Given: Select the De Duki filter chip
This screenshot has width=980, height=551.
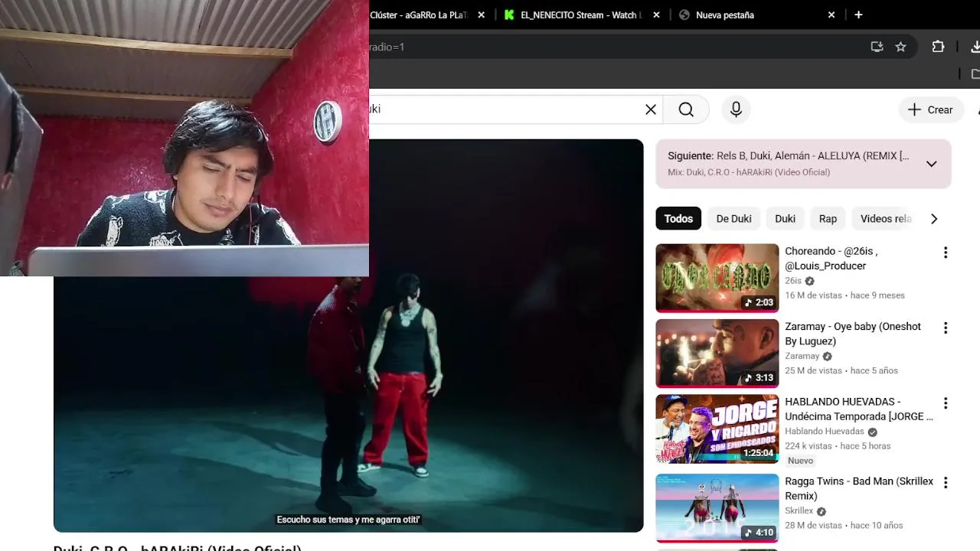Looking at the screenshot, I should coord(733,219).
